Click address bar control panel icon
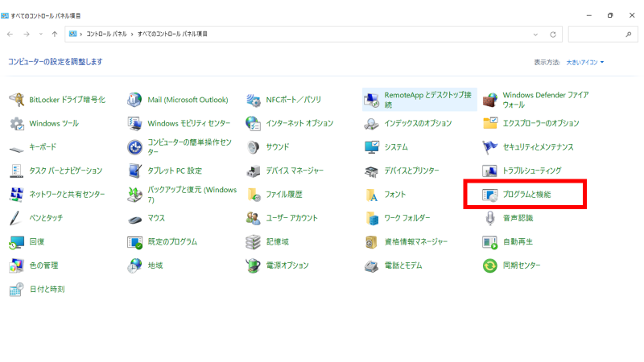 pyautogui.click(x=72, y=34)
